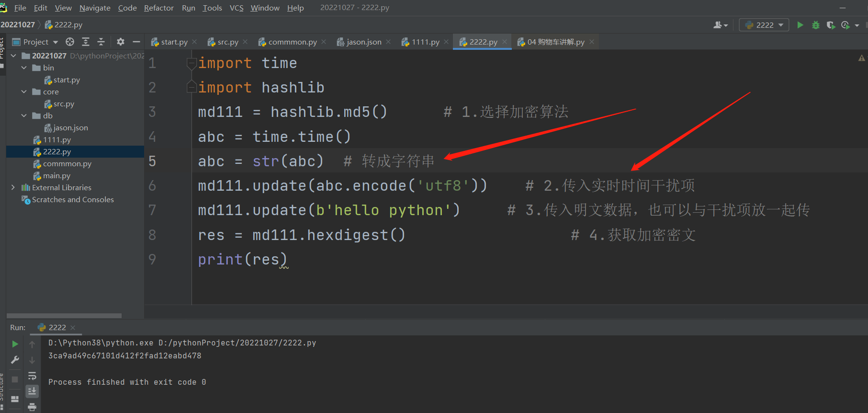Click the warning indicator in the editor corner
Screen dimensions: 868x413
(x=861, y=58)
